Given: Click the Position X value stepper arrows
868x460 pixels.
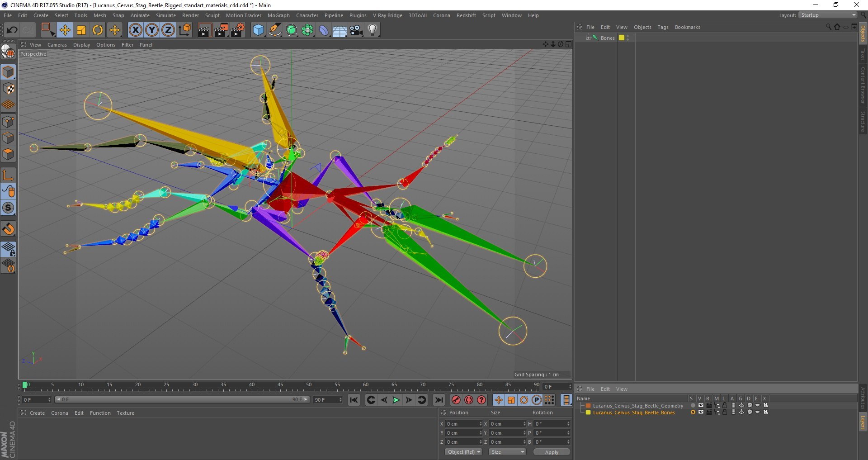Looking at the screenshot, I should point(481,424).
